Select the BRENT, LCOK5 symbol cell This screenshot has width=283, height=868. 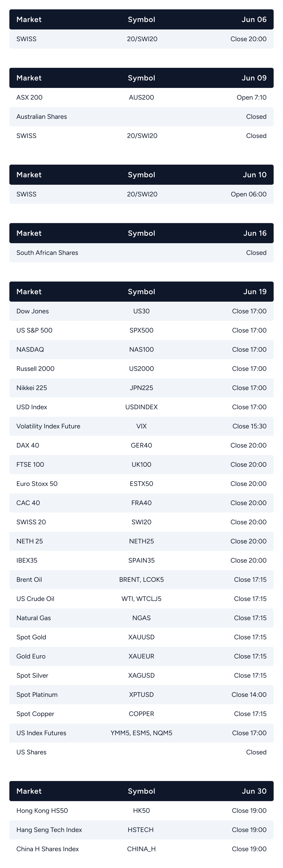(141, 580)
